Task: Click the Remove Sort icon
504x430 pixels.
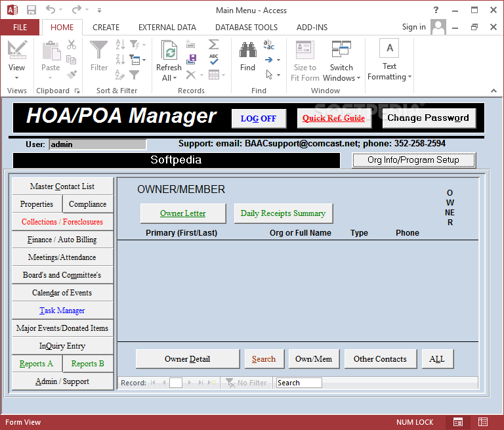Action: (x=120, y=75)
